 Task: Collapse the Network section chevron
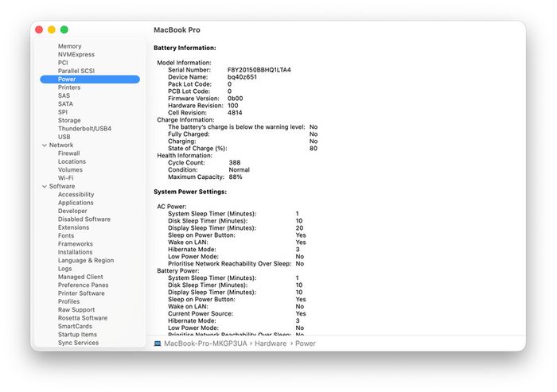(45, 146)
